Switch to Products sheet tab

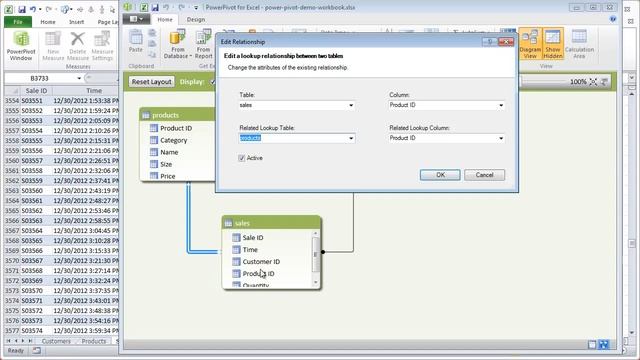click(x=93, y=341)
